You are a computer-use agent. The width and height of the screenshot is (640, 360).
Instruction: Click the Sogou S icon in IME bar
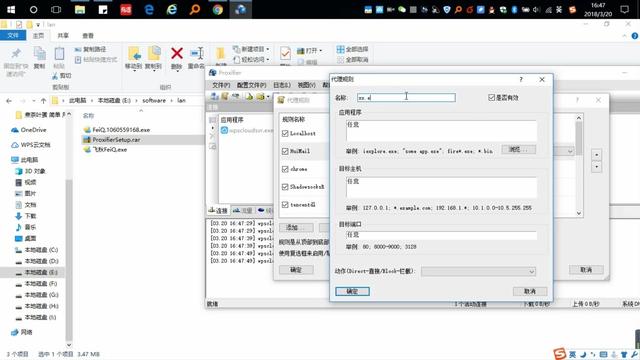[560, 354]
